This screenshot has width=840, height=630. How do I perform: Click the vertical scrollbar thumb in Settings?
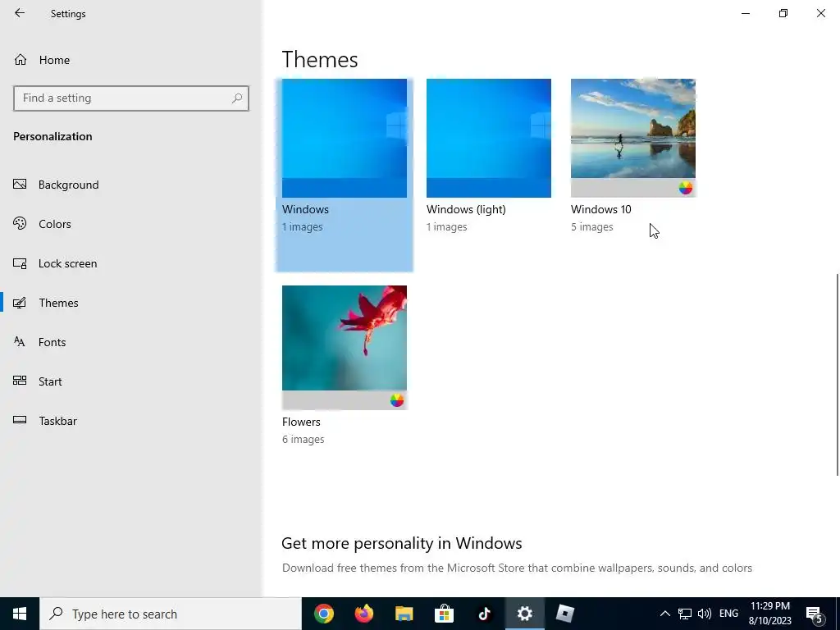point(838,374)
